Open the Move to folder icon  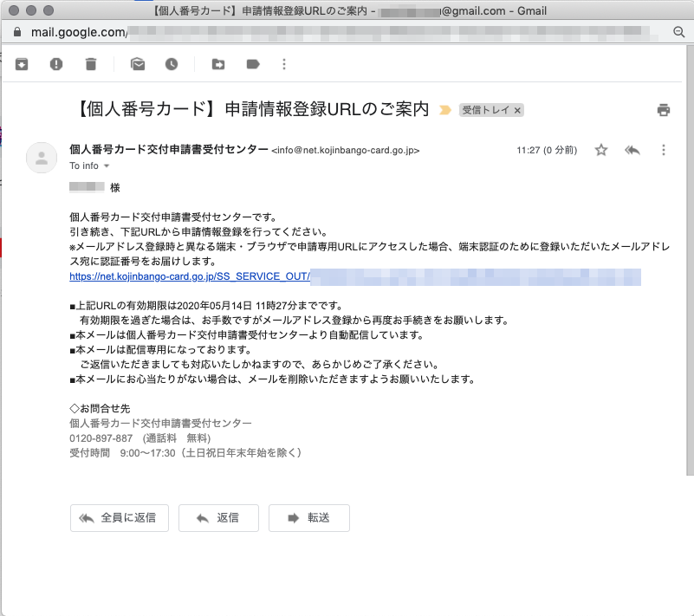point(218,64)
